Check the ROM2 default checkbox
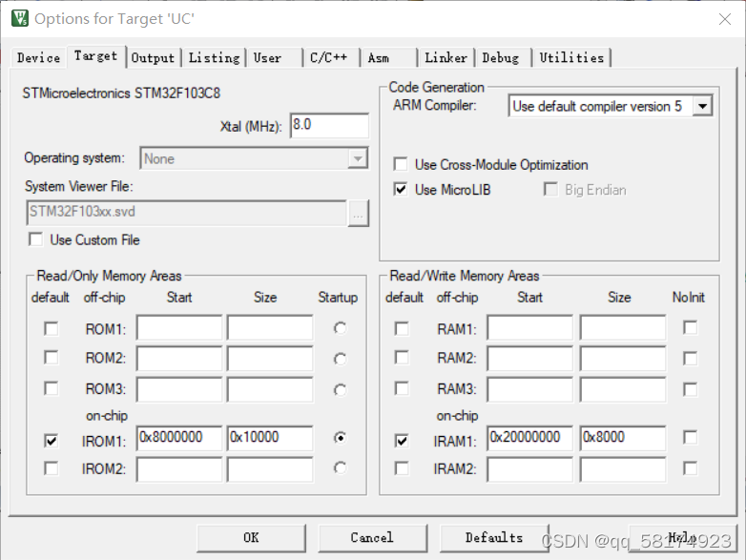 [x=51, y=358]
